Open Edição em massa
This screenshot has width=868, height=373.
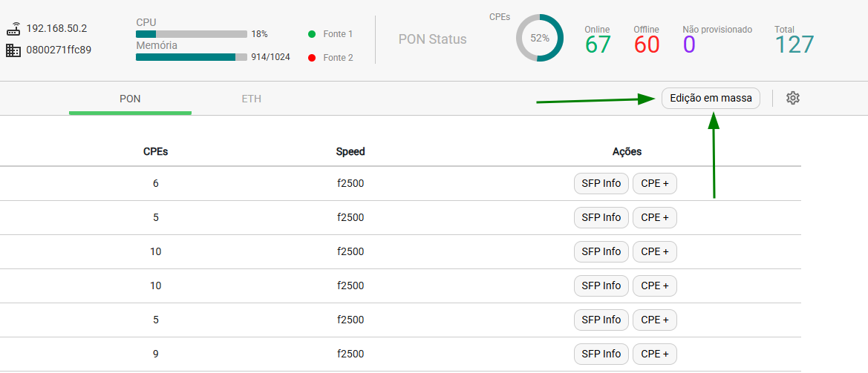711,99
